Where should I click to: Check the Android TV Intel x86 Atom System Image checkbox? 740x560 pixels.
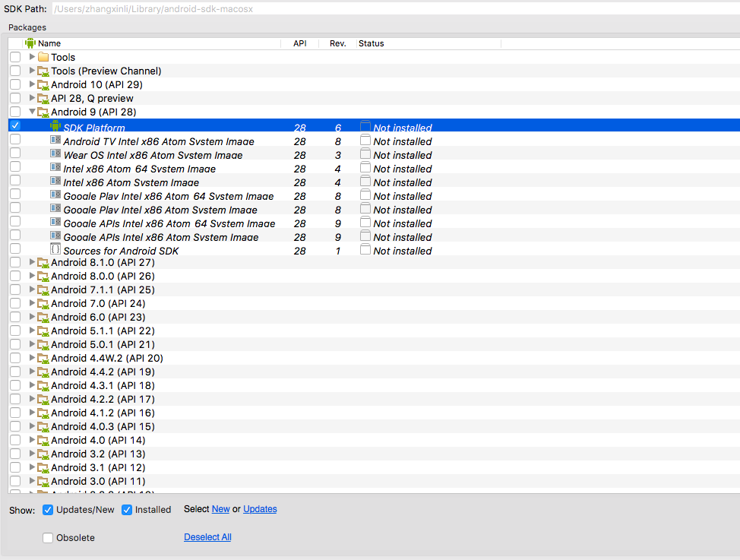click(x=15, y=139)
